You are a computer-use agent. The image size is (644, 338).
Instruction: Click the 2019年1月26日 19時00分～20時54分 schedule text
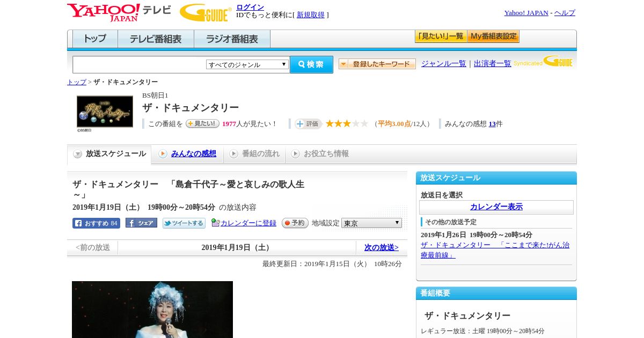pos(477,235)
